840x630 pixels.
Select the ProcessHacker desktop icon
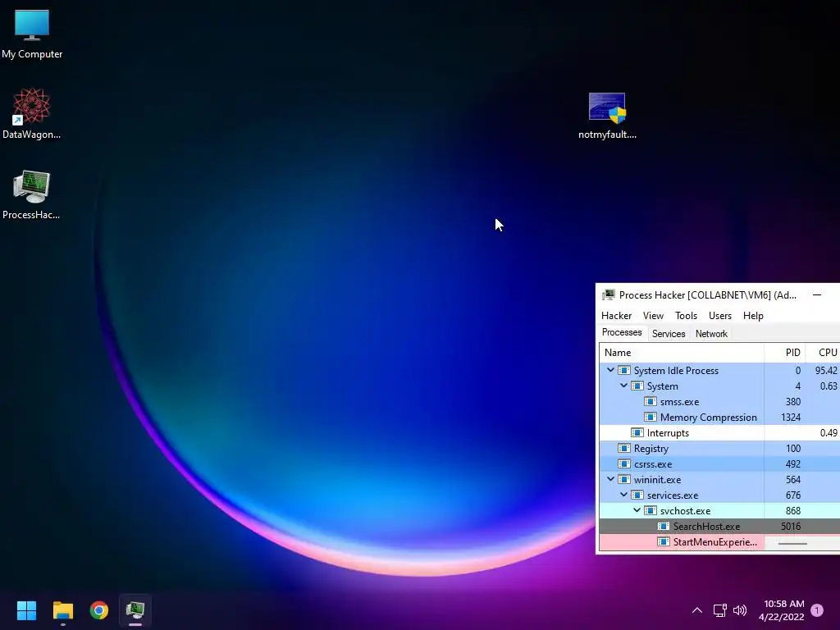tap(32, 195)
